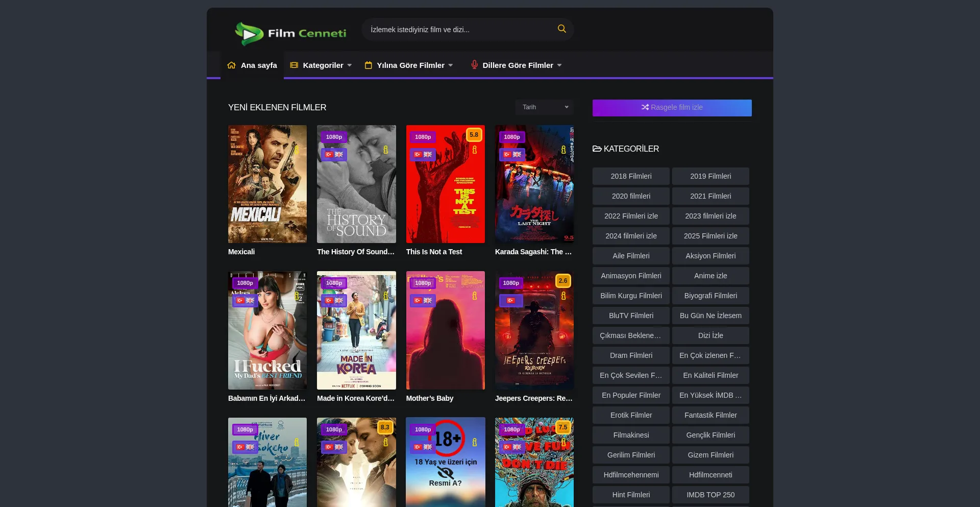This screenshot has width=980, height=507.
Task: Click the Turkish flag badge on Jeepers Creepers poster
Action: [x=510, y=300]
